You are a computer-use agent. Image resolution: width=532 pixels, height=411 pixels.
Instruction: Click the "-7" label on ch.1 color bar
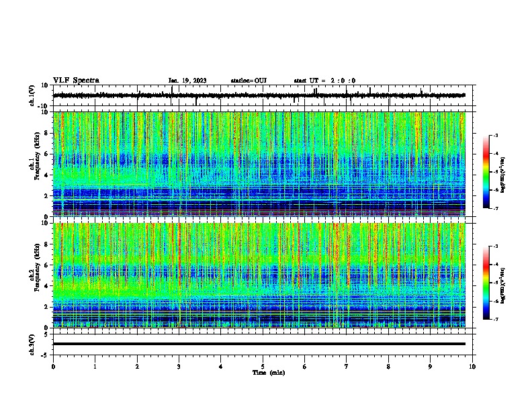(496, 208)
